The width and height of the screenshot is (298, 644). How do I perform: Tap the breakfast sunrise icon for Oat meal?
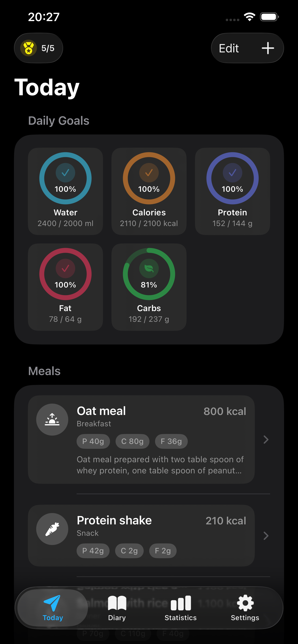click(52, 420)
